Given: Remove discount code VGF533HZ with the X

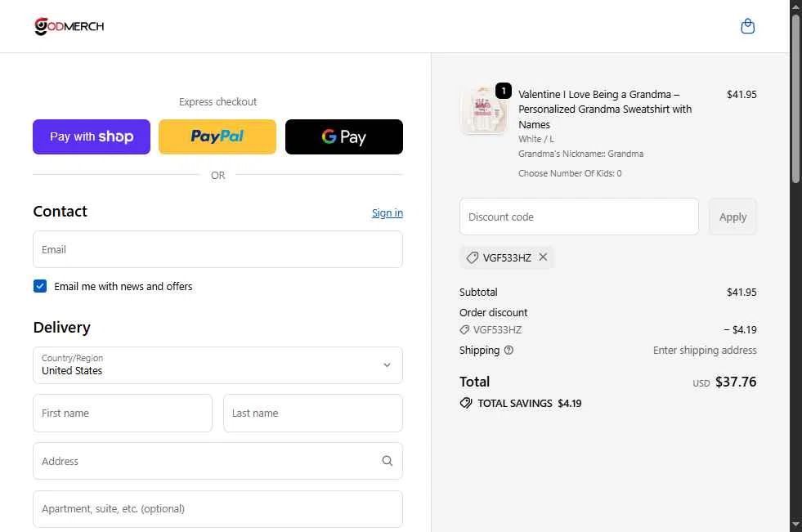Looking at the screenshot, I should click(x=543, y=257).
